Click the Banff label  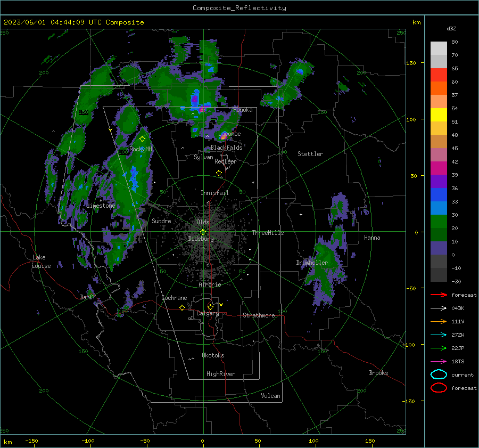88,297
